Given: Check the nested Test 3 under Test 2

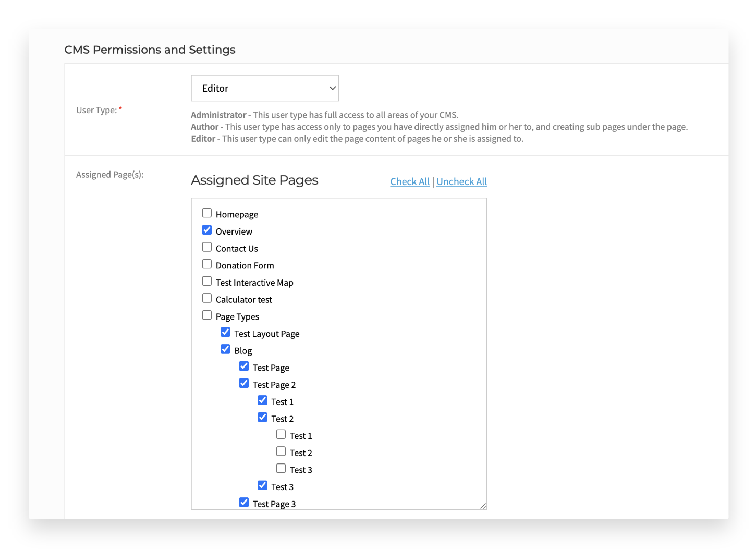Looking at the screenshot, I should point(281,468).
